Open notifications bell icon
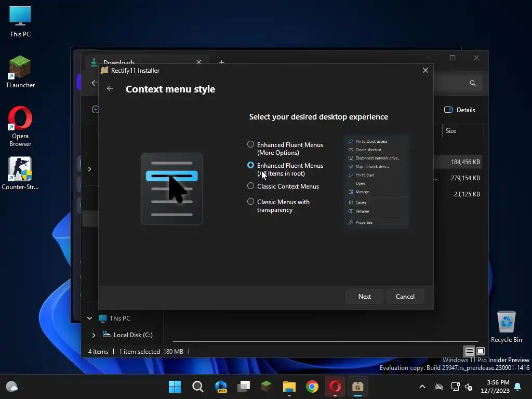Screen dimensions: 532x399 pyautogui.click(x=517, y=387)
